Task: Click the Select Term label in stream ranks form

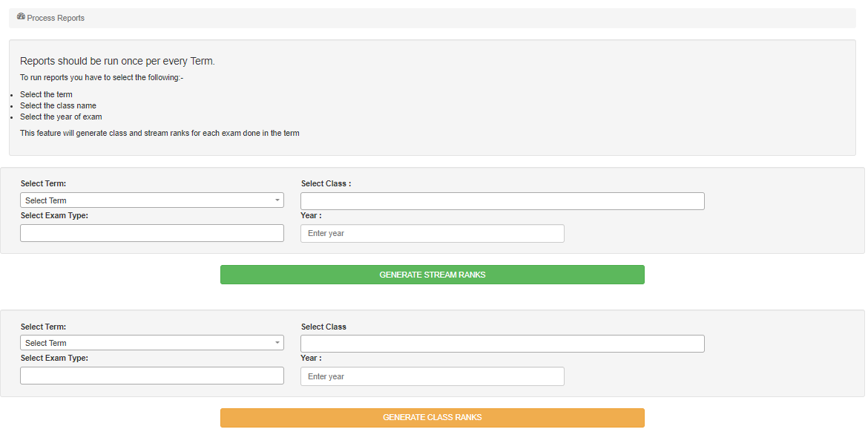Action: point(43,183)
